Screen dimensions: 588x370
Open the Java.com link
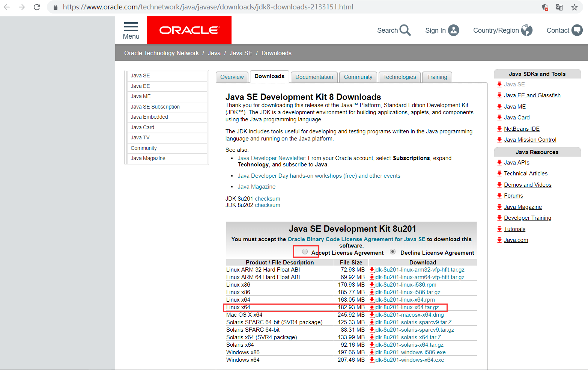pos(516,240)
